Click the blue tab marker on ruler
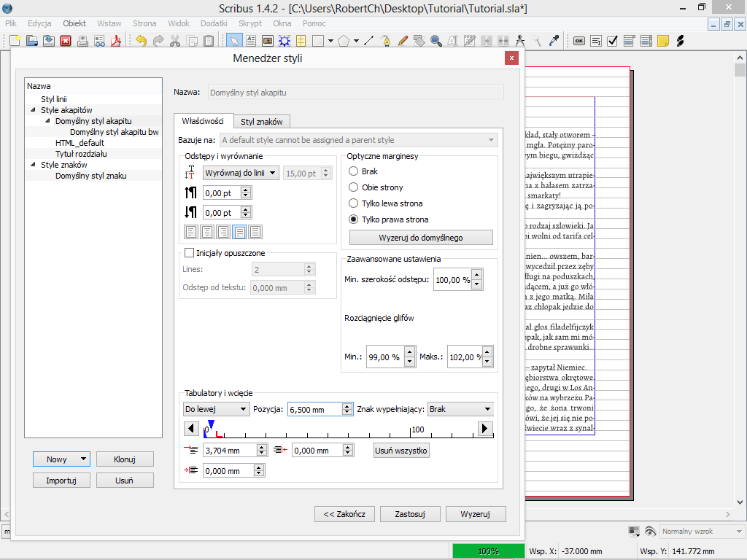The image size is (747, 560). pyautogui.click(x=211, y=424)
